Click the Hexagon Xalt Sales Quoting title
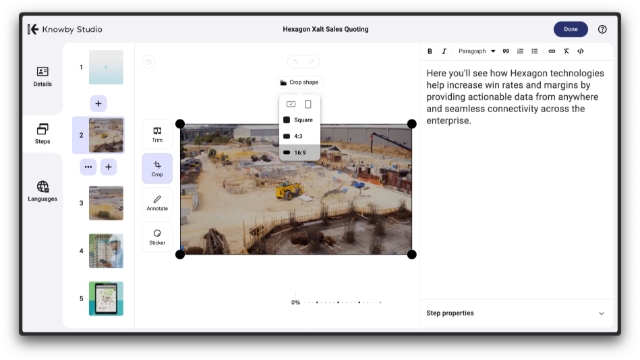The height and width of the screenshot is (360, 640). [x=325, y=29]
